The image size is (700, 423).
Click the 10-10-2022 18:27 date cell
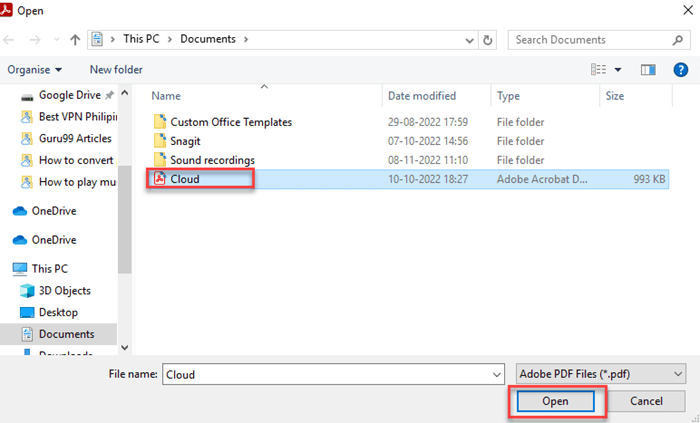click(x=428, y=179)
